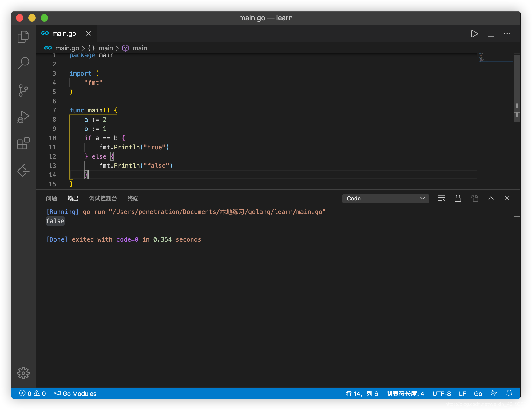The height and width of the screenshot is (410, 532).
Task: Click the line 7 number in gutter
Action: click(54, 110)
